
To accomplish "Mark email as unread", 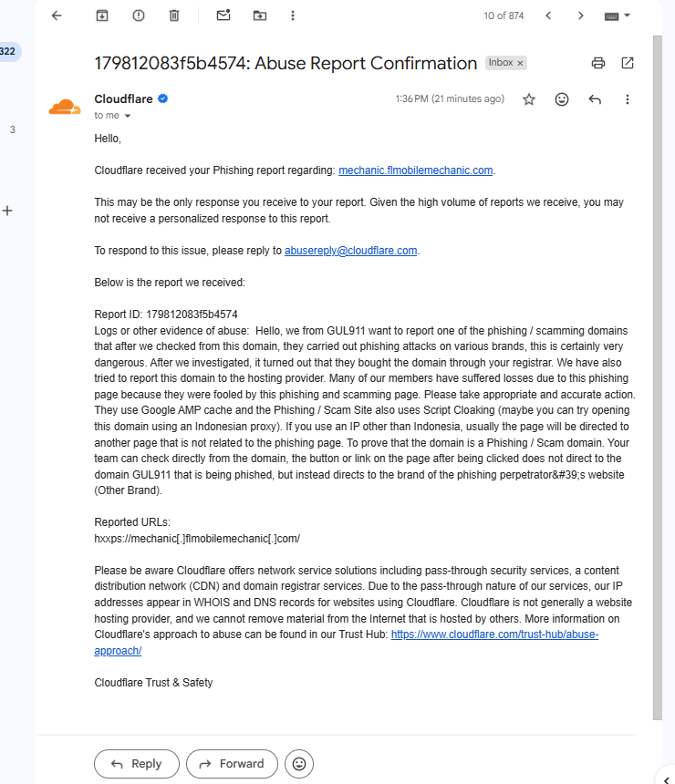I will [223, 15].
